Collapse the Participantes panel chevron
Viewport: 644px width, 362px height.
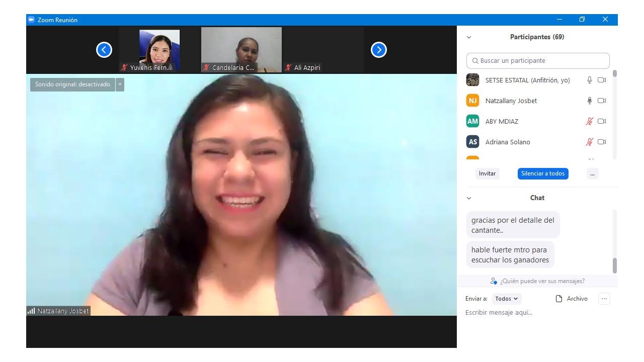tap(469, 37)
